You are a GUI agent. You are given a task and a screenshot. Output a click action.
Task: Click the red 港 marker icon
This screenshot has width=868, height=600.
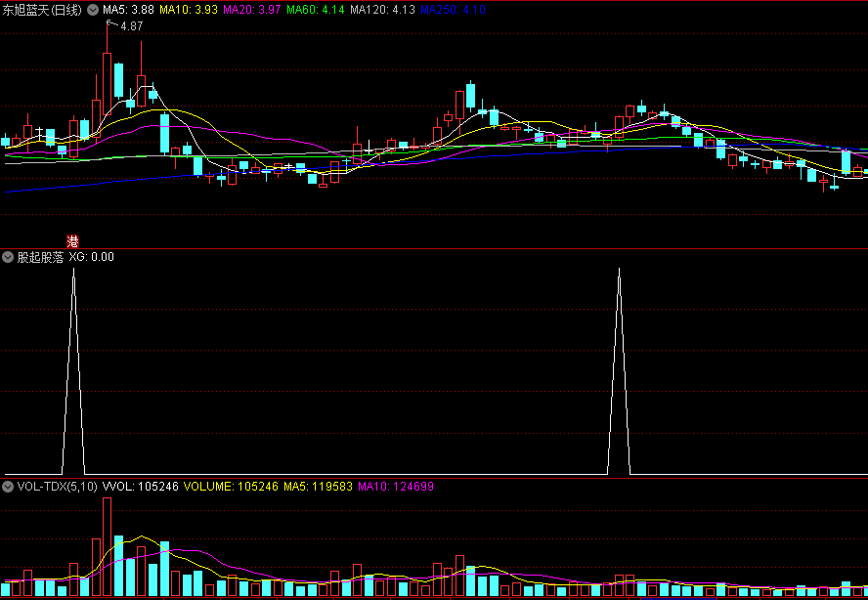pos(72,241)
